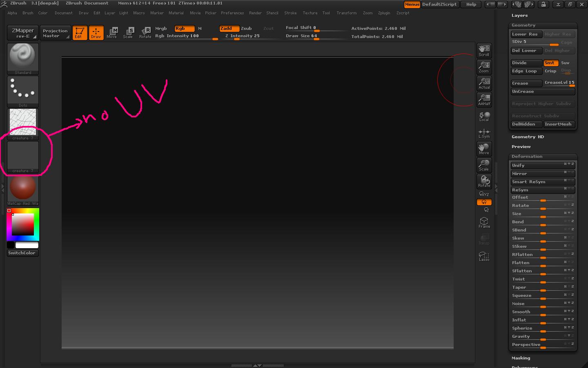This screenshot has height=368, width=588.
Task: Pick a hue in the color picker
Action: pos(23,224)
